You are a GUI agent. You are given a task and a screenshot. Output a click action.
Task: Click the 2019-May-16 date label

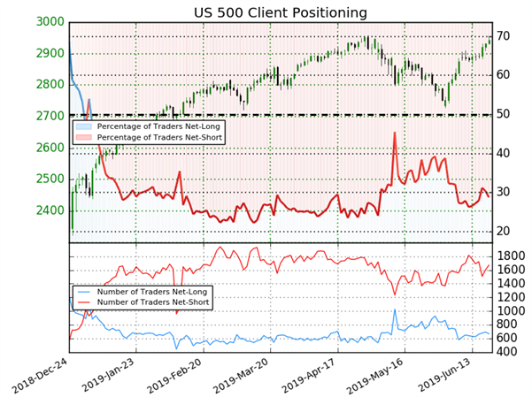(x=375, y=376)
